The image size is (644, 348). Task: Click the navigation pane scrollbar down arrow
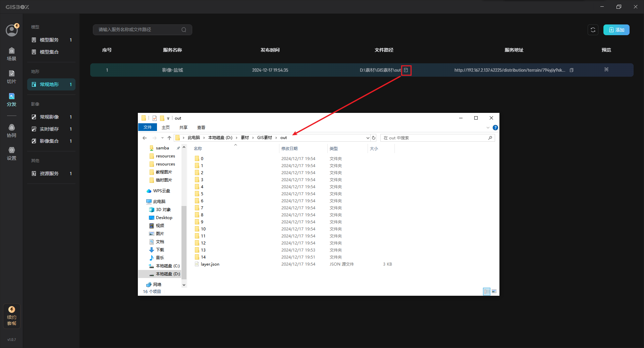[x=184, y=285]
